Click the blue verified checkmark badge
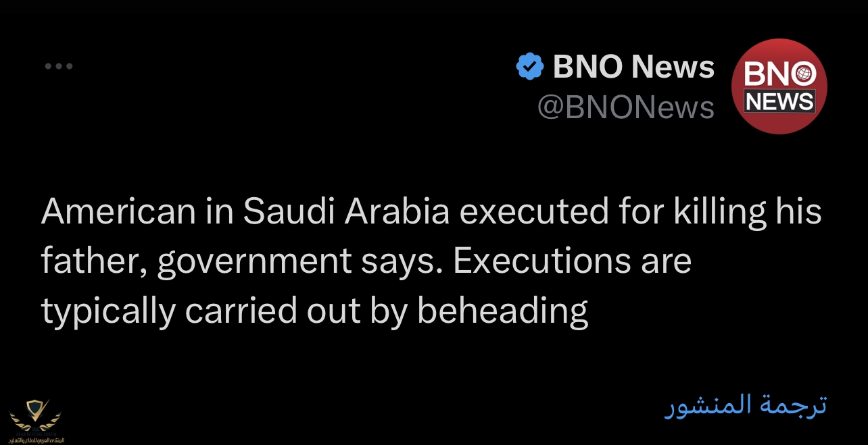The height and width of the screenshot is (445, 868). pos(530,66)
